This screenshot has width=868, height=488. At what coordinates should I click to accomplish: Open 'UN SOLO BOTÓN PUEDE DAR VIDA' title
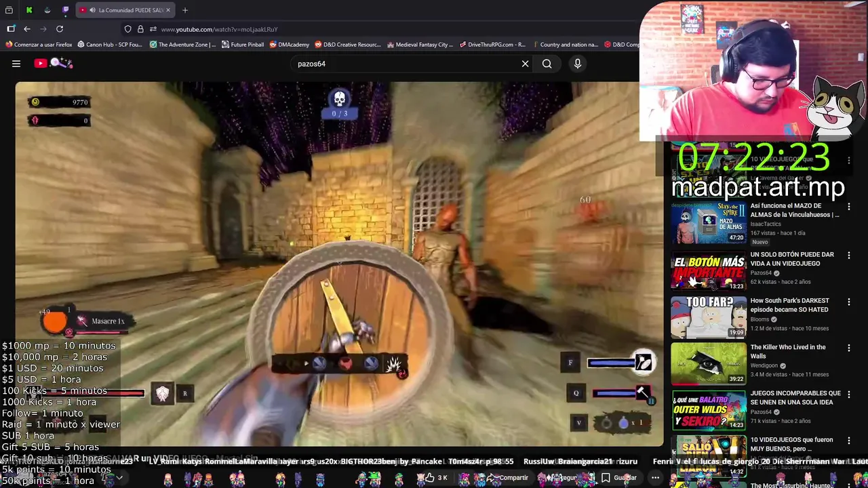792,259
